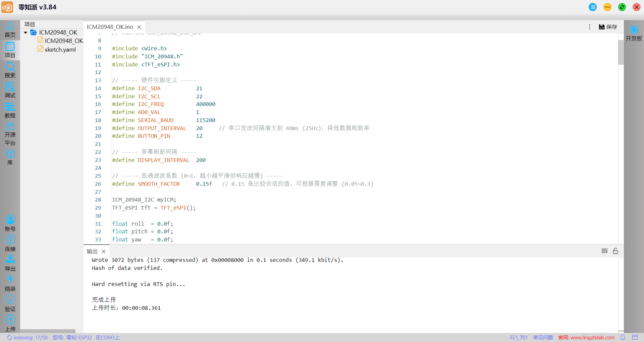Click the 零知派 app logo icon
The image size is (644, 342).
point(7,7)
